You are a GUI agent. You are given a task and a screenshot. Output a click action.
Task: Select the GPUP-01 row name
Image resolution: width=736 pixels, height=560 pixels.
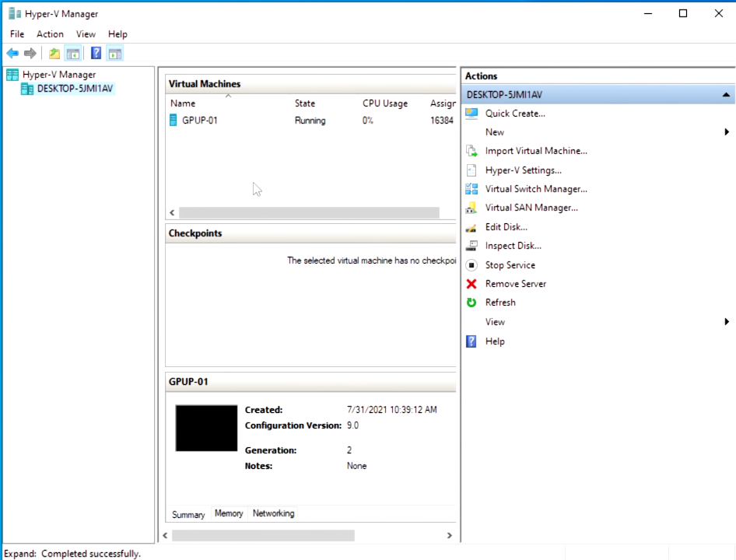click(x=199, y=121)
